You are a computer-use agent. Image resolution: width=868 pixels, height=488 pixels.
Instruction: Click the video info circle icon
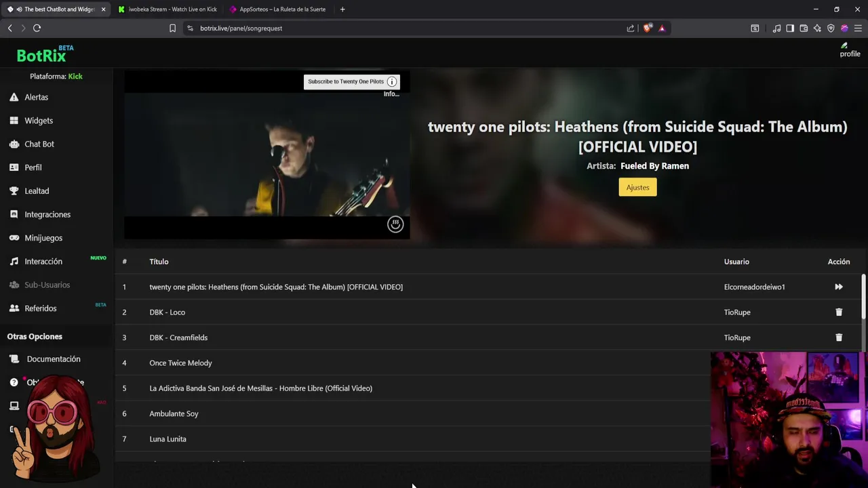click(x=392, y=82)
